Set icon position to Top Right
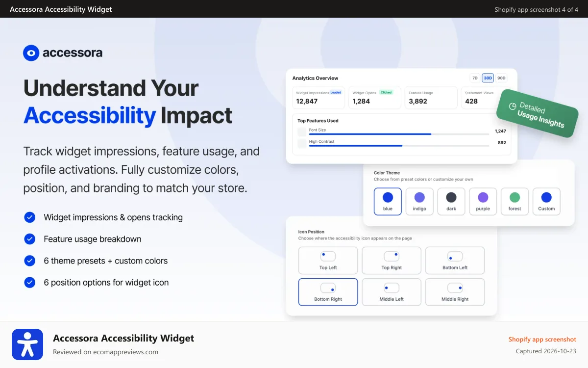This screenshot has width=588, height=368. point(392,261)
